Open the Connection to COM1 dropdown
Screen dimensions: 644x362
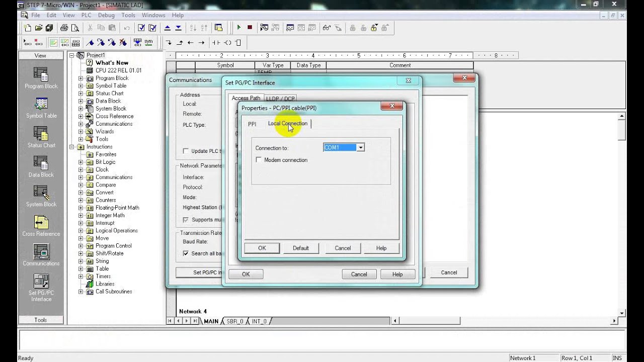click(360, 148)
